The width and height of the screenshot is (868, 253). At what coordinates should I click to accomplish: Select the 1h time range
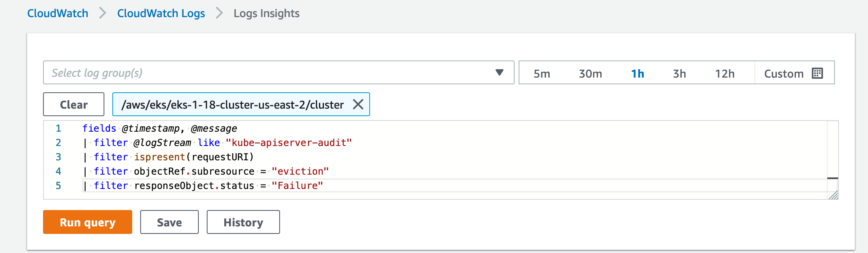(637, 74)
